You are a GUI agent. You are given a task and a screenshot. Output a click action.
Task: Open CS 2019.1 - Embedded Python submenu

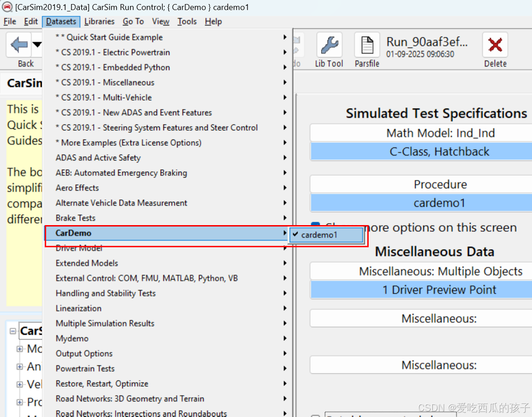(x=167, y=67)
